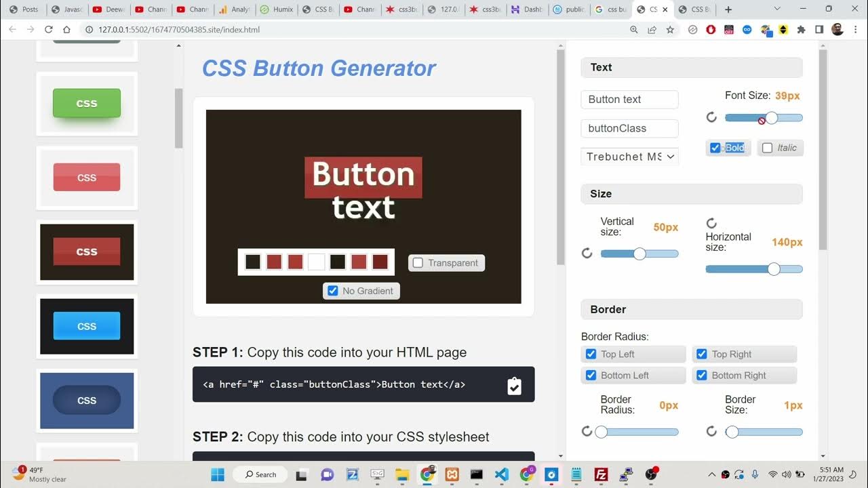Image resolution: width=868 pixels, height=488 pixels.
Task: Switch to the Posts browser tab
Action: (24, 9)
